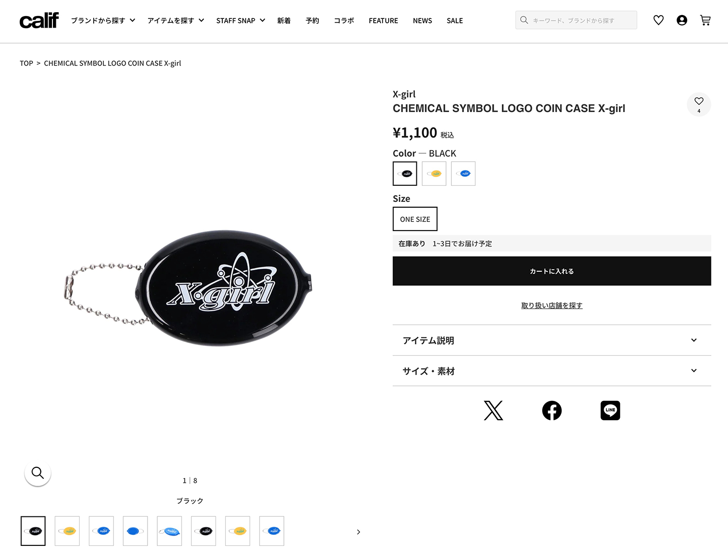728x560 pixels.
Task: Open the search magnifier on product image
Action: coord(37,473)
